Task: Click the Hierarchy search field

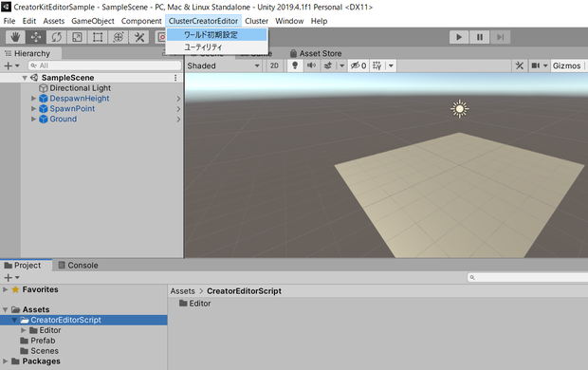Action: pyautogui.click(x=104, y=65)
